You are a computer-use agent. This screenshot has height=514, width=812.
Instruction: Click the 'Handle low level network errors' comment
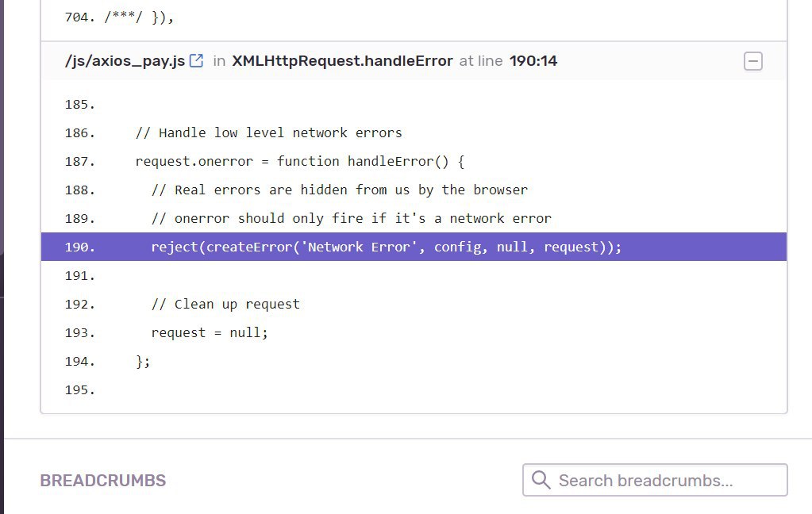coord(268,133)
